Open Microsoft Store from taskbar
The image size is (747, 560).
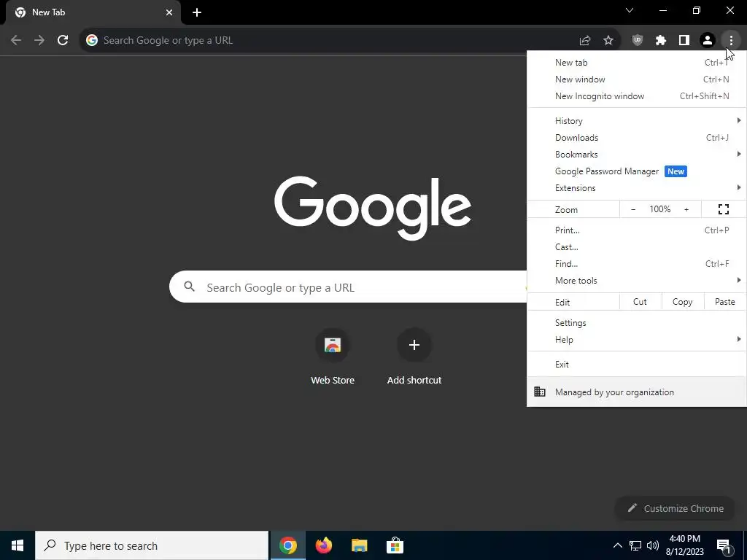(x=395, y=545)
